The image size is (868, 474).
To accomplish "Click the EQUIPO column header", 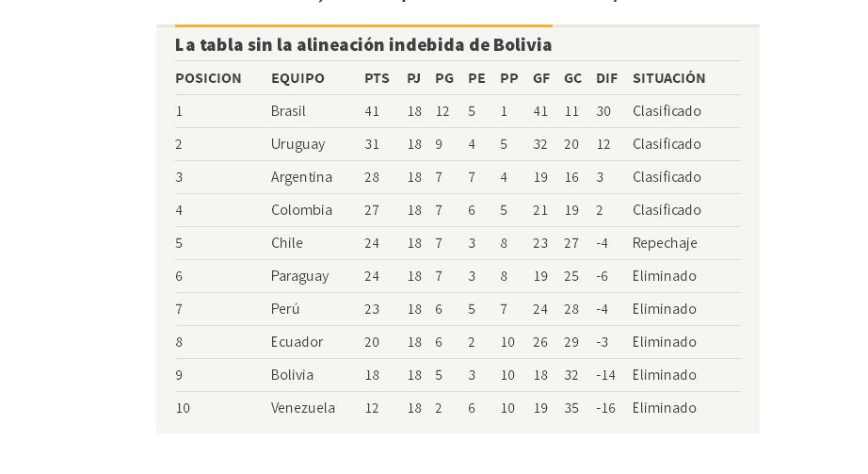I will (297, 78).
